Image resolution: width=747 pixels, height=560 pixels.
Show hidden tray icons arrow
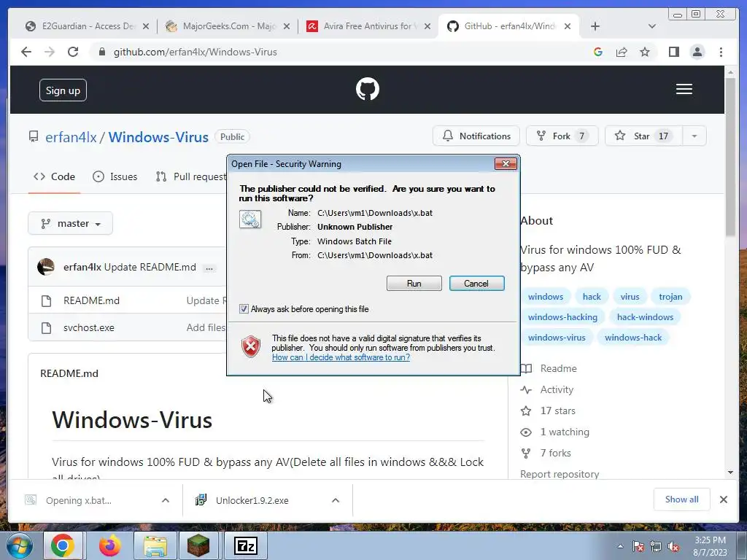620,546
